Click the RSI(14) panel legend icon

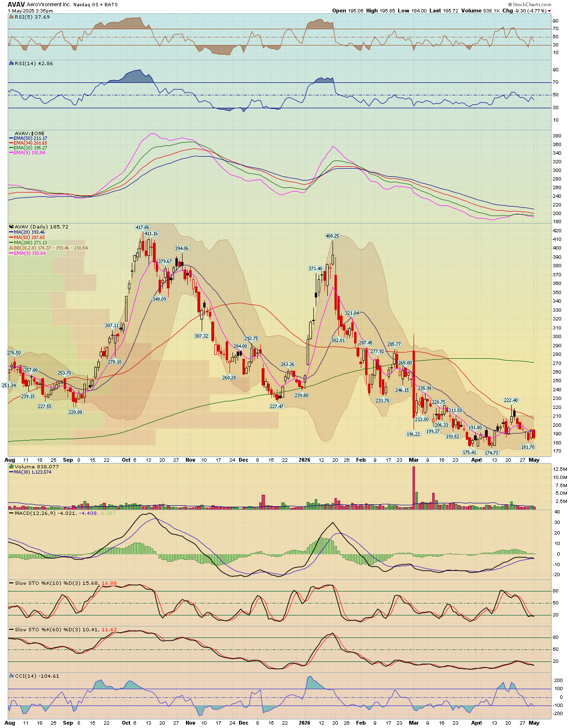click(11, 63)
